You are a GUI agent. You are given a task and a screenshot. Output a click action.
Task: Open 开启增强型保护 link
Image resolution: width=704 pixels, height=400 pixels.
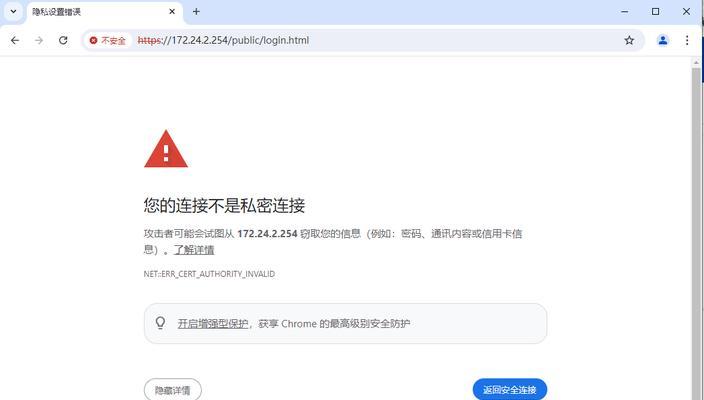coord(213,324)
